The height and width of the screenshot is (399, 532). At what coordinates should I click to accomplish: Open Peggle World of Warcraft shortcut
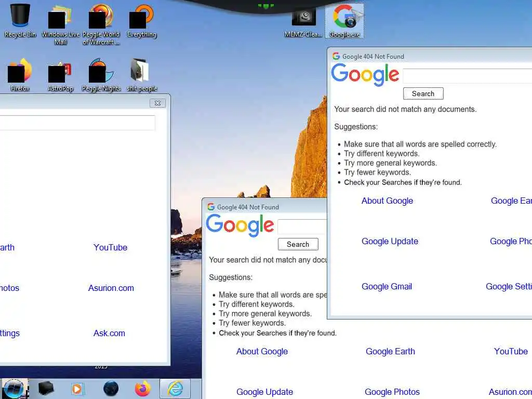(101, 24)
